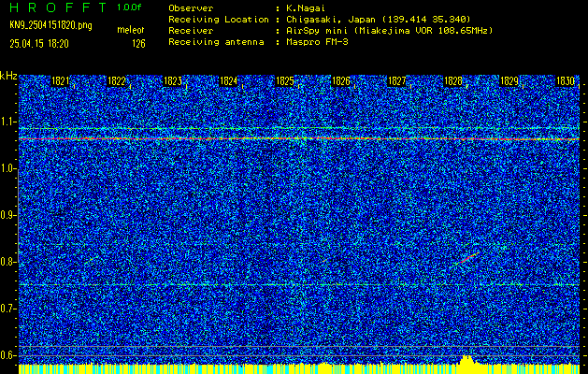The image size is (588, 374).
Task: Click the date stamp 25.04.15 18:20
Action: (x=39, y=44)
